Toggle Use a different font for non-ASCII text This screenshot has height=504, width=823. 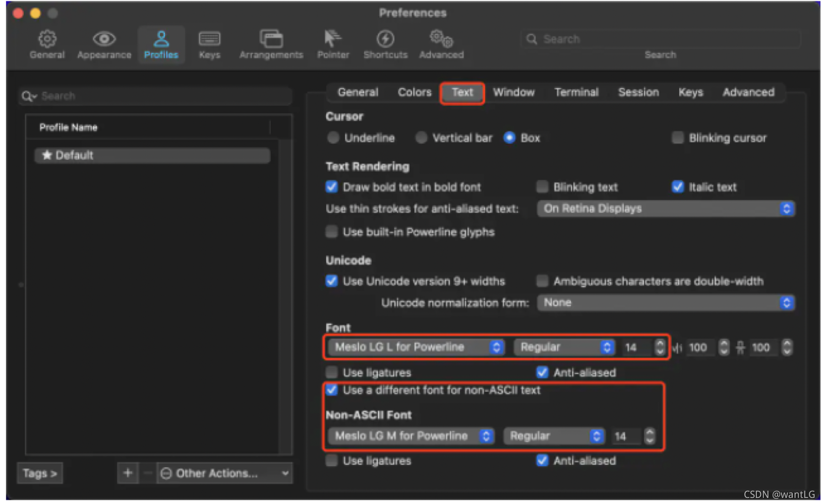click(331, 390)
